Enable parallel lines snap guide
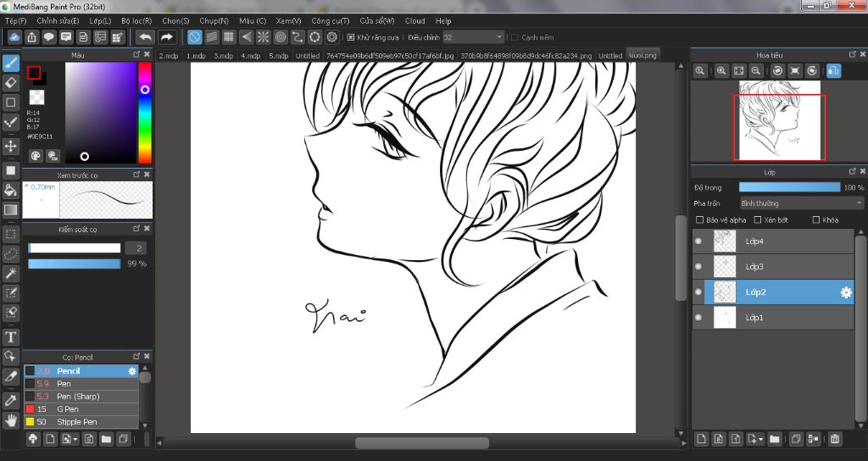 tap(211, 37)
